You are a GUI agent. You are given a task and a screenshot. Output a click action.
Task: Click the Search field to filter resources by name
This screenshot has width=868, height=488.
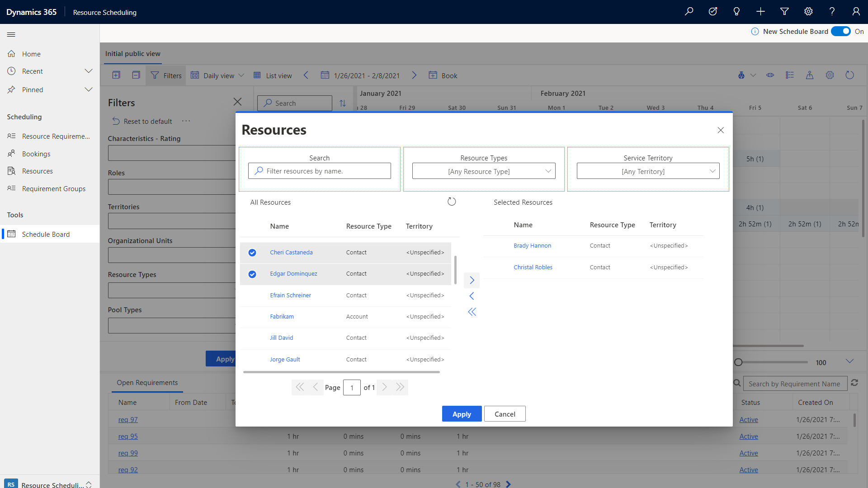(320, 171)
